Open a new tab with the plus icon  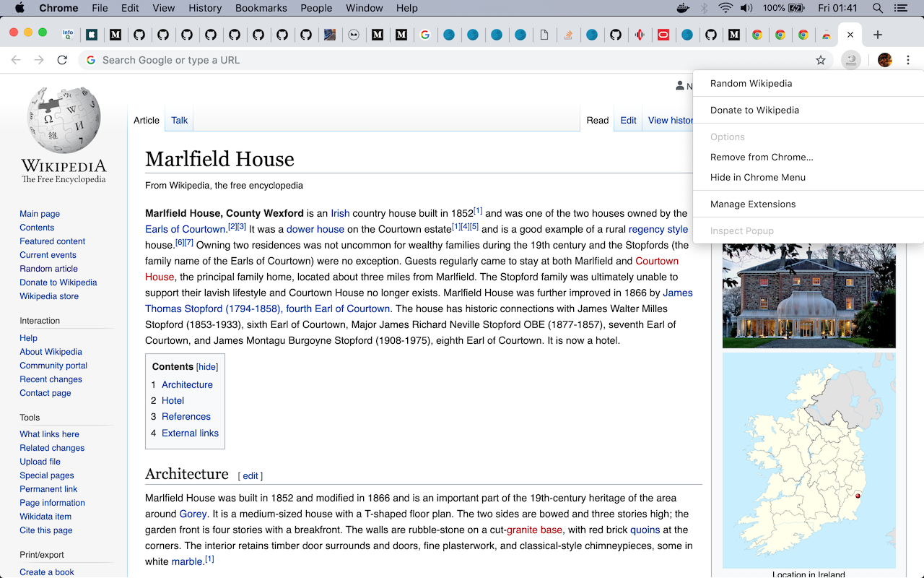click(877, 34)
